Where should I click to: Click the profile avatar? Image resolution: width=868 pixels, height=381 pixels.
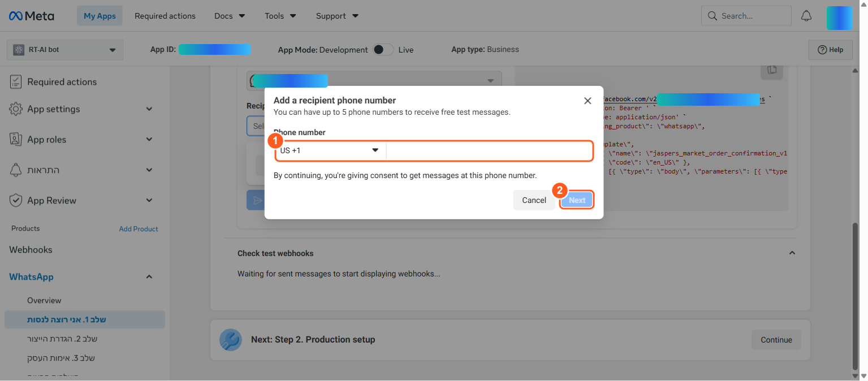(839, 18)
